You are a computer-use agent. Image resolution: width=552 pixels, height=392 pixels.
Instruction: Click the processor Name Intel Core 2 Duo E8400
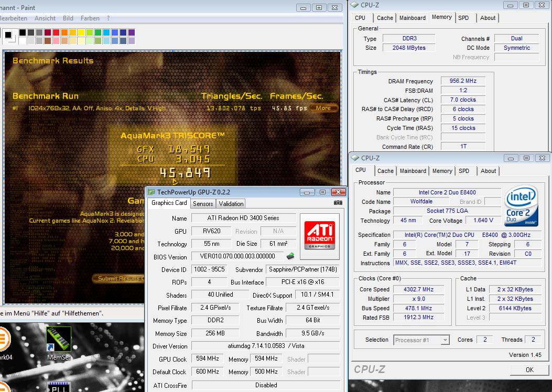[447, 192]
